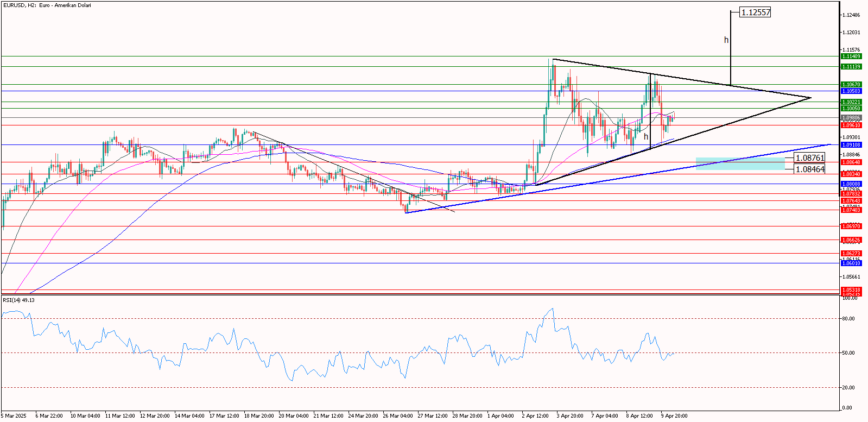
Task: Select the 'h' label beside the 1.12557 projection line
Action: [x=726, y=40]
